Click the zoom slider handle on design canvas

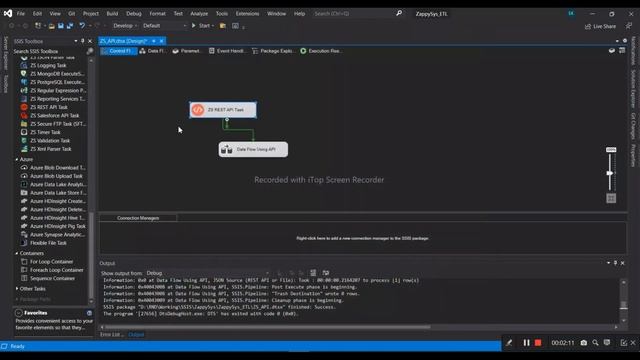point(610,173)
